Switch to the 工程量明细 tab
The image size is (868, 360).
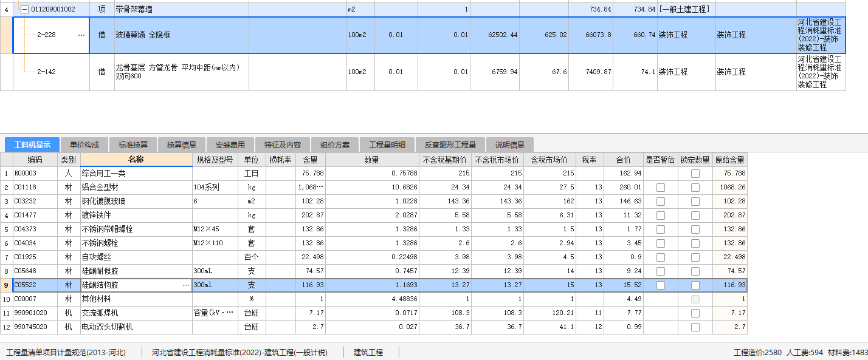tap(387, 144)
